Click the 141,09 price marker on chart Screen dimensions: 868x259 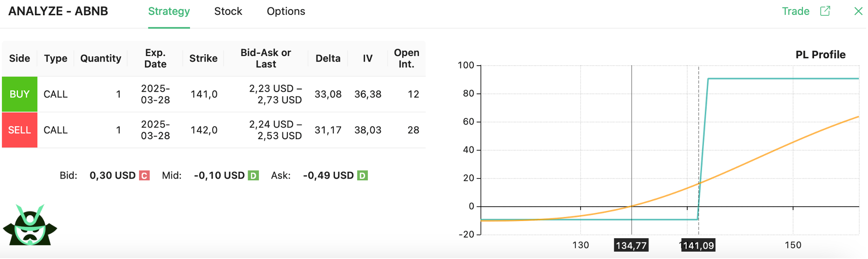pos(698,245)
